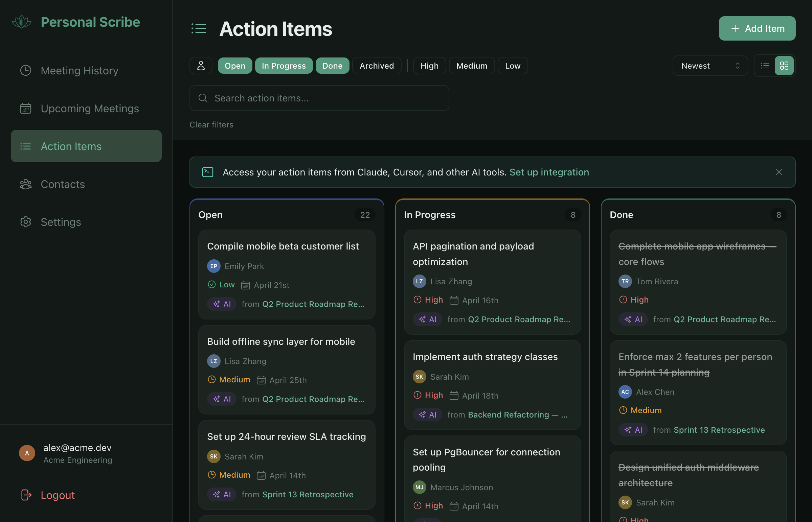The width and height of the screenshot is (812, 522).
Task: Toggle the In Progress status filter
Action: click(284, 66)
